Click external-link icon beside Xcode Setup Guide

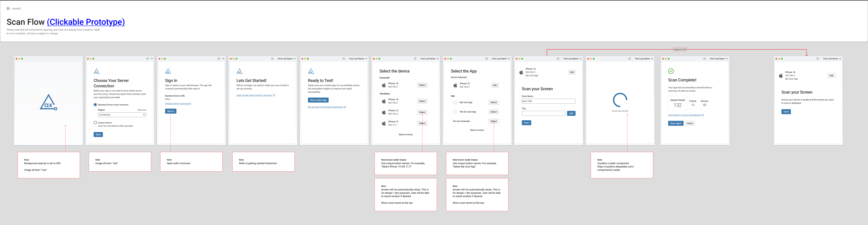coord(274,95)
